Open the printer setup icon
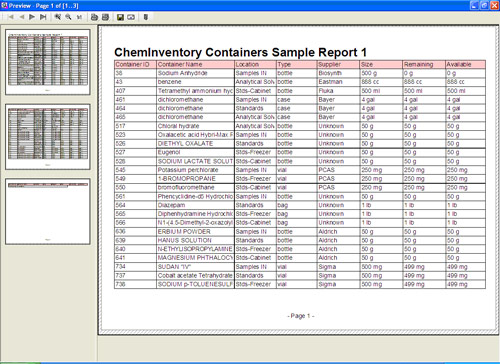 coord(105,17)
